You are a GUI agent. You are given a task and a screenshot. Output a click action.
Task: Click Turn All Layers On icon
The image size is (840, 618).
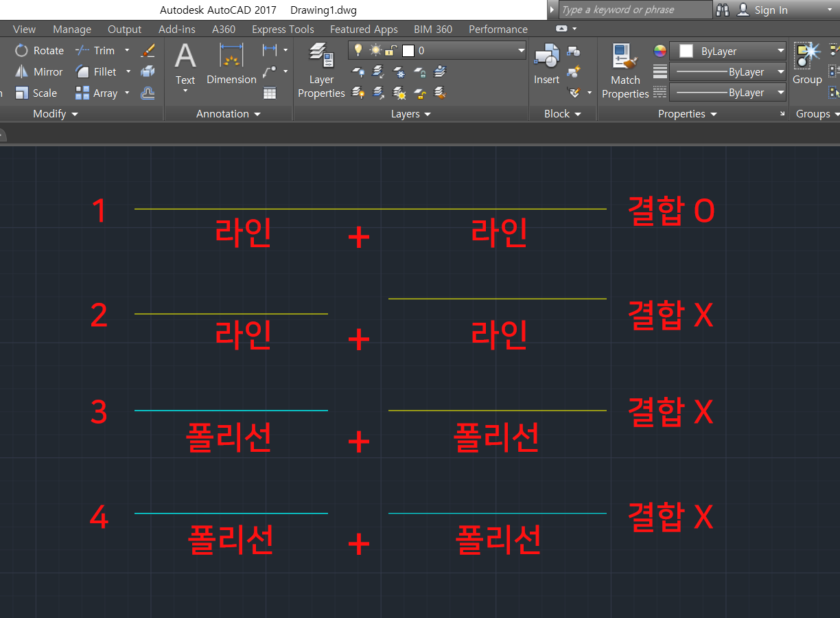point(358,92)
